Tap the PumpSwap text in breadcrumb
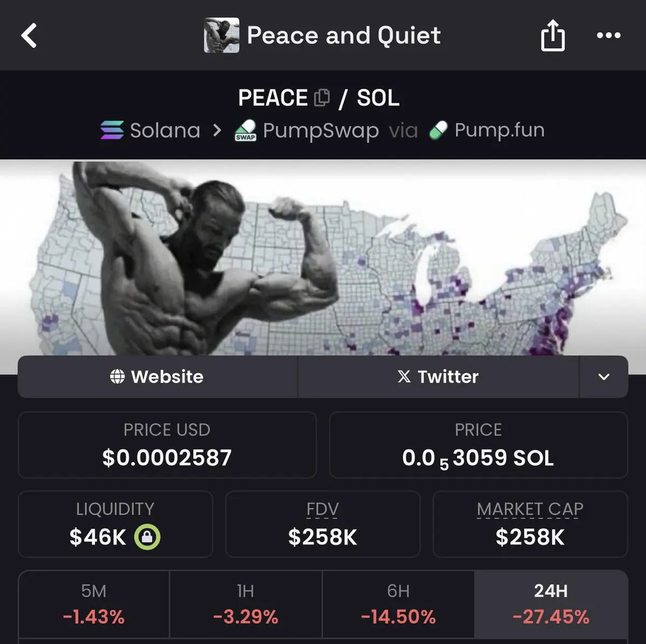This screenshot has width=646, height=644. coord(321,131)
